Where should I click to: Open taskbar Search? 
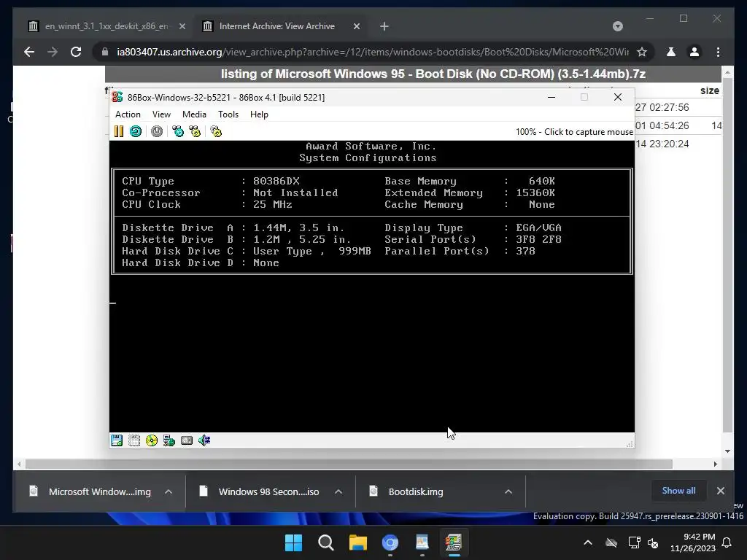click(x=326, y=542)
